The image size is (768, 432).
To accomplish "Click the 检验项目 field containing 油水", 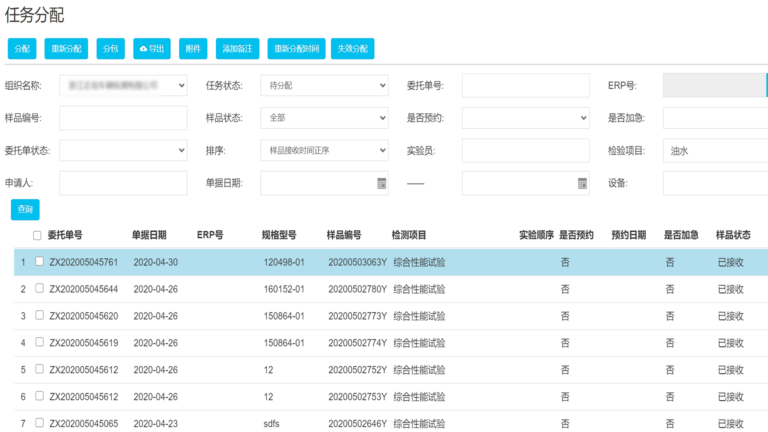I will coord(716,150).
